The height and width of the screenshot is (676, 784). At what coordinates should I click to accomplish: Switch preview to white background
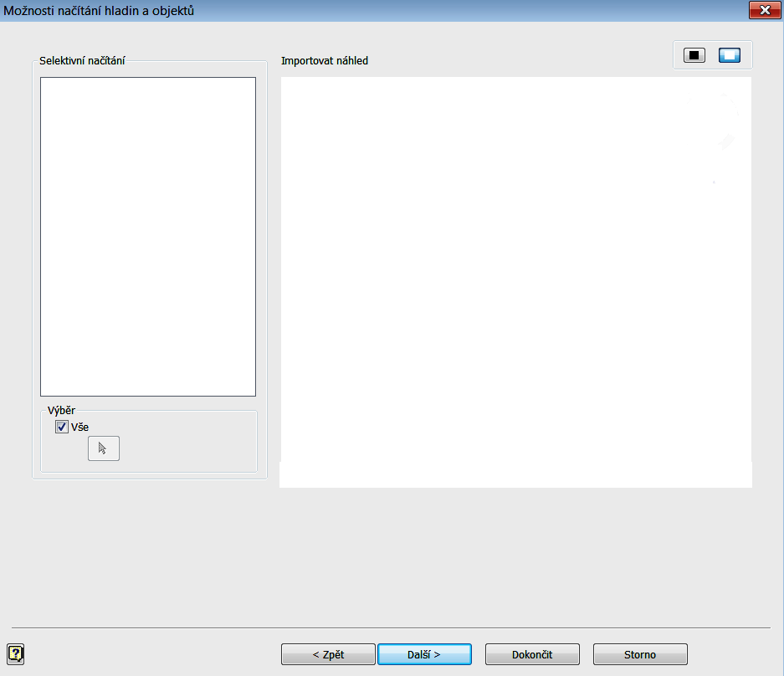tap(730, 55)
